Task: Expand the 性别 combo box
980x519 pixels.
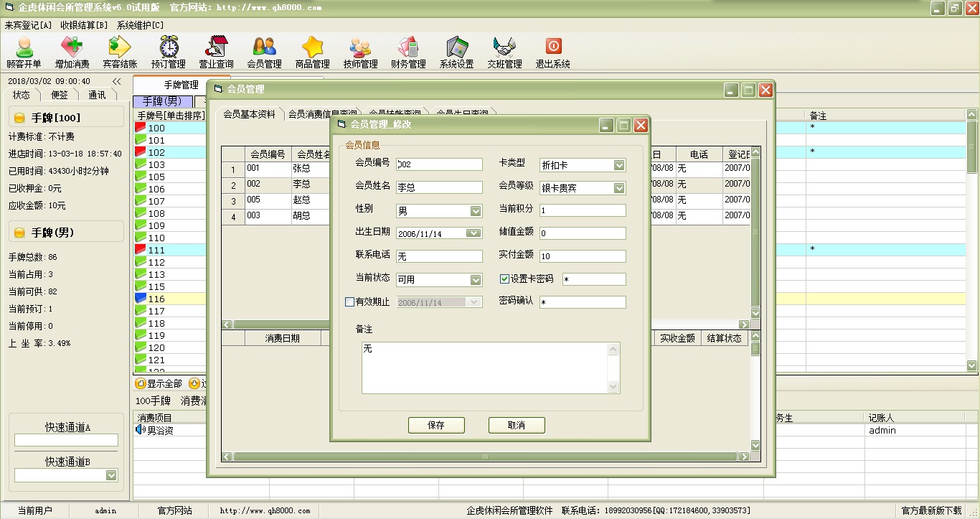Action: (x=476, y=211)
